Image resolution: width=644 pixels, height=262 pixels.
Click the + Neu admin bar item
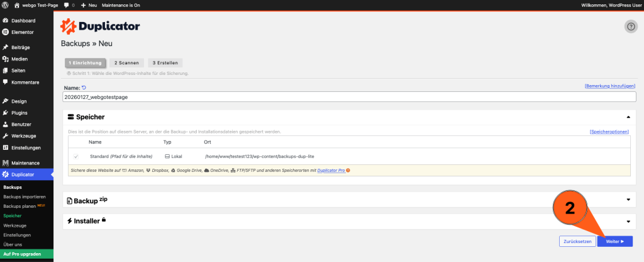click(x=89, y=5)
